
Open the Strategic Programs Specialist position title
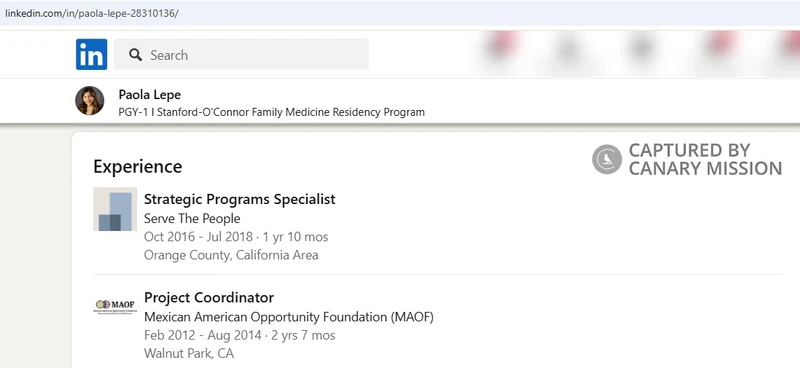tap(240, 199)
